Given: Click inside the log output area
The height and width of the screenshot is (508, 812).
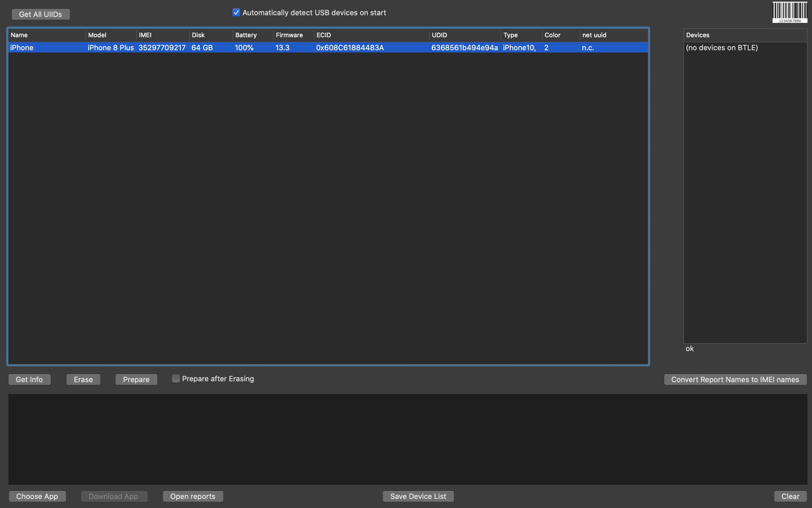Looking at the screenshot, I should (x=408, y=439).
